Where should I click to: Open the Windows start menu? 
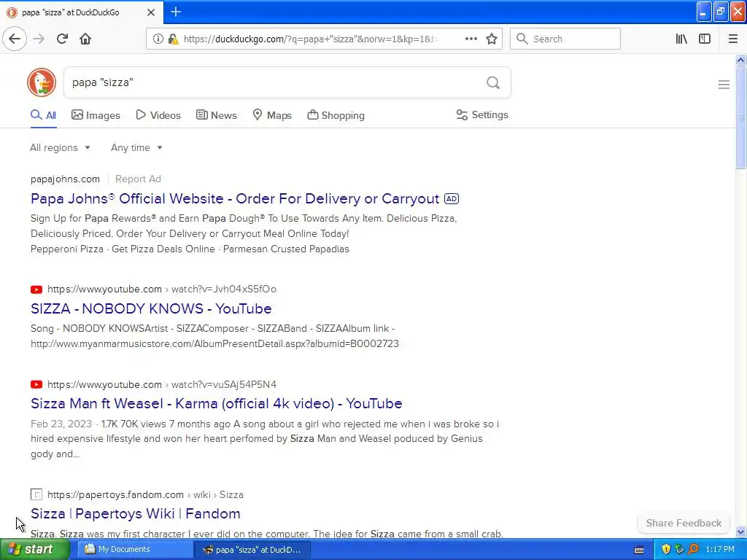coord(35,549)
